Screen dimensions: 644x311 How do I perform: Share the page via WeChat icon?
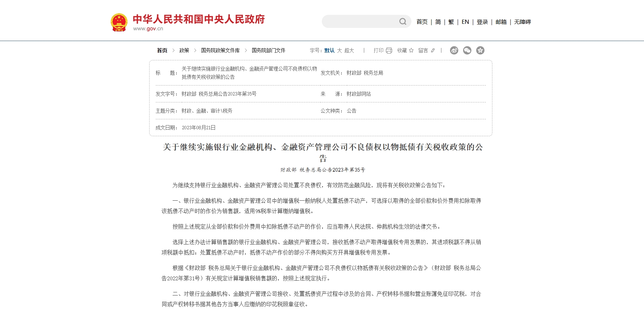click(x=467, y=50)
